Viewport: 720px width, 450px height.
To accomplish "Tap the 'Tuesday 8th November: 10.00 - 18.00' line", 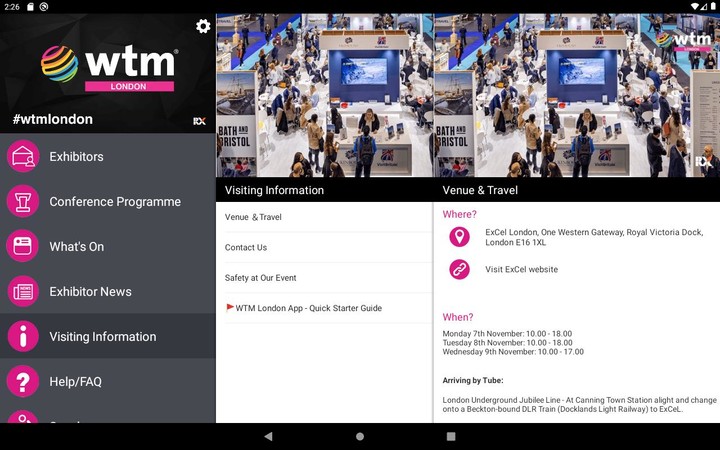I will pos(507,343).
